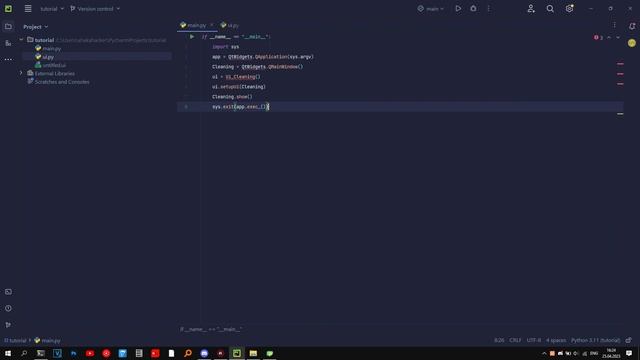Open Discord from the taskbar
640x360 pixels.
(204, 353)
